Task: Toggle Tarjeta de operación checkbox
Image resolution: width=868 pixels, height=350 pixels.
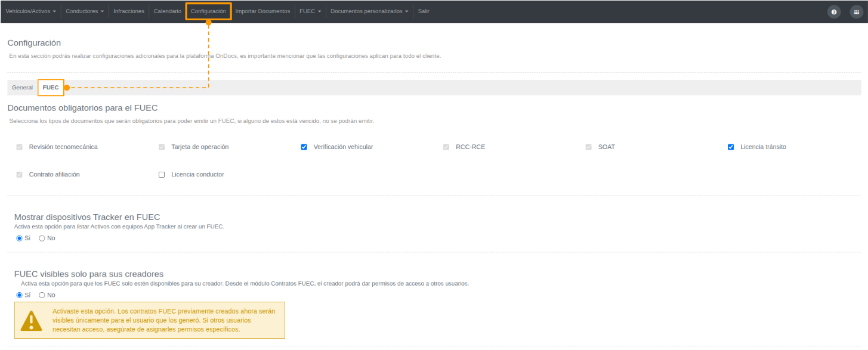Action: pyautogui.click(x=162, y=147)
